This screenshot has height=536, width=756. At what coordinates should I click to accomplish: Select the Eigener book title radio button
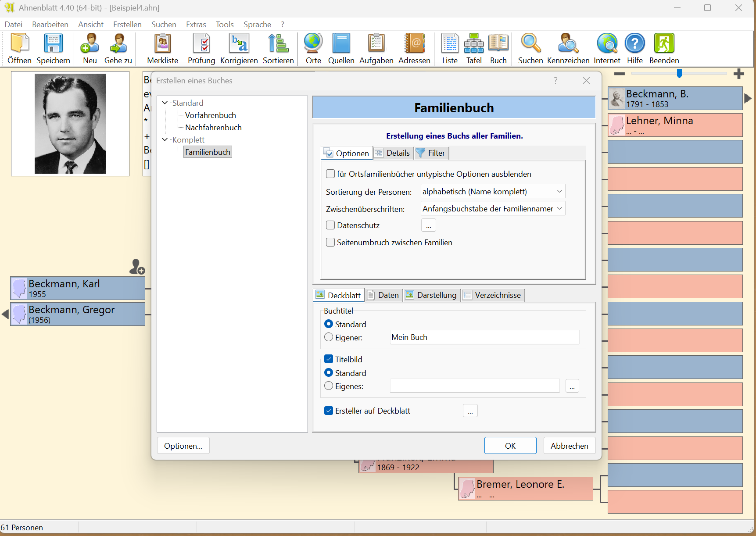tap(329, 337)
